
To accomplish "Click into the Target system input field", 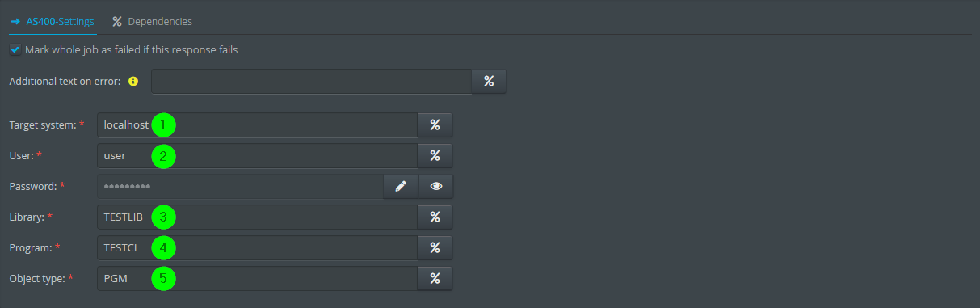I will 258,125.
